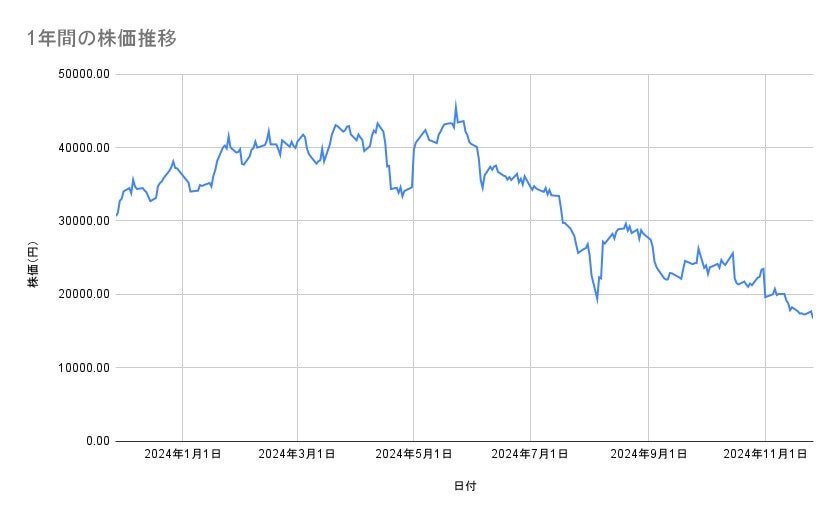Click the line's deep dip in early August
The image size is (839, 519).
[x=597, y=299]
